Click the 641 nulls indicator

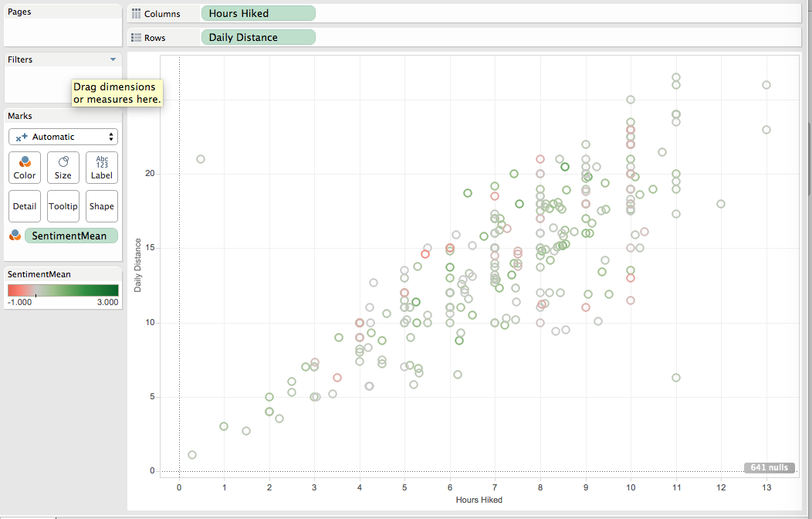coord(770,467)
